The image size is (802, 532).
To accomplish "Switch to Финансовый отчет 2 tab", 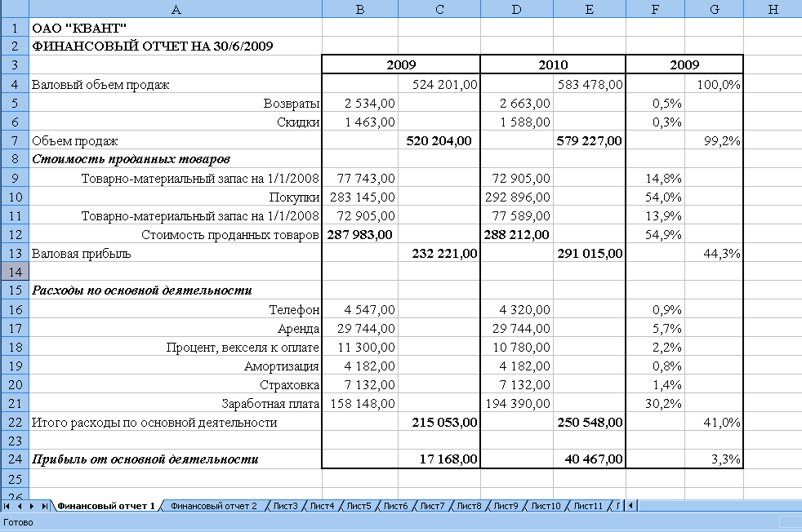I will pos(213,506).
